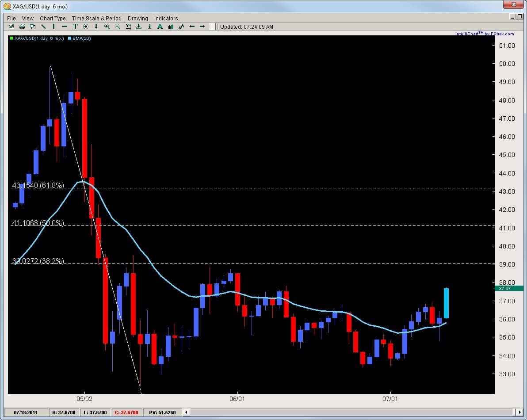Image resolution: width=527 pixels, height=420 pixels.
Task: Close the XAG/USD window
Action: click(513, 4)
